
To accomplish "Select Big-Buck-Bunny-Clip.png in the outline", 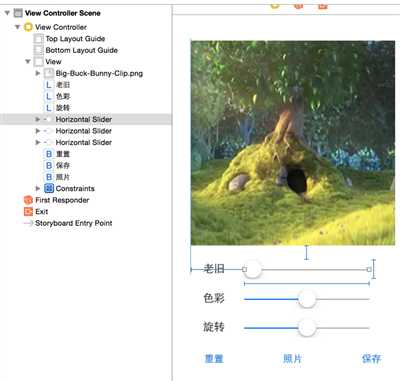I will tap(99, 73).
